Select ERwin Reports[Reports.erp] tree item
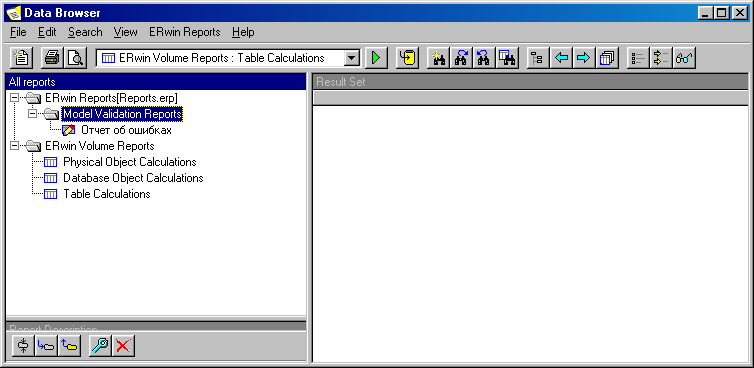 point(112,98)
